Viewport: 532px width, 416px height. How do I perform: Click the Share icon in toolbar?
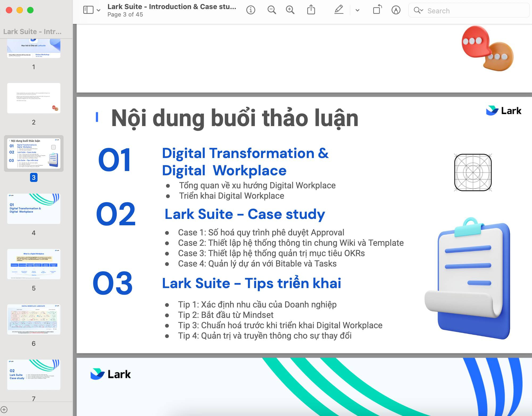point(311,10)
